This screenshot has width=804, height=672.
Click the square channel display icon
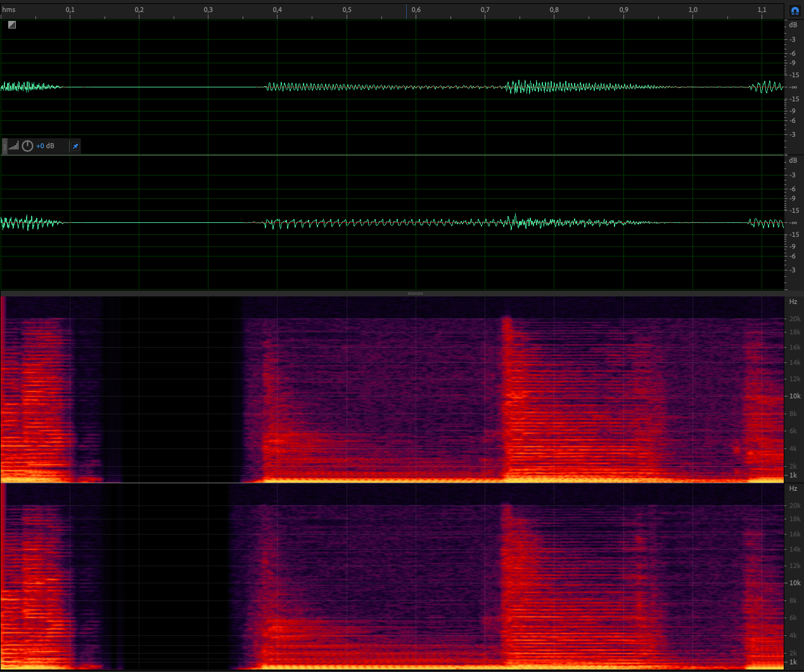click(12, 25)
